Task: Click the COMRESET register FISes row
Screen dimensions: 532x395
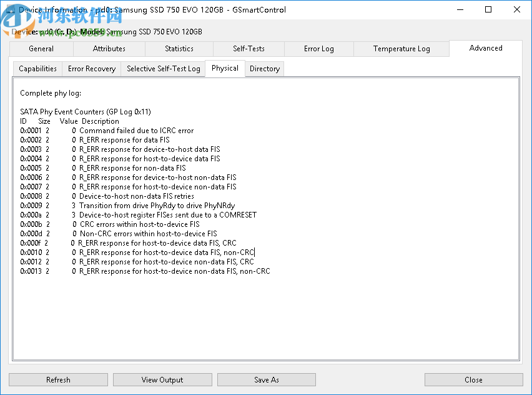Action: [x=139, y=215]
